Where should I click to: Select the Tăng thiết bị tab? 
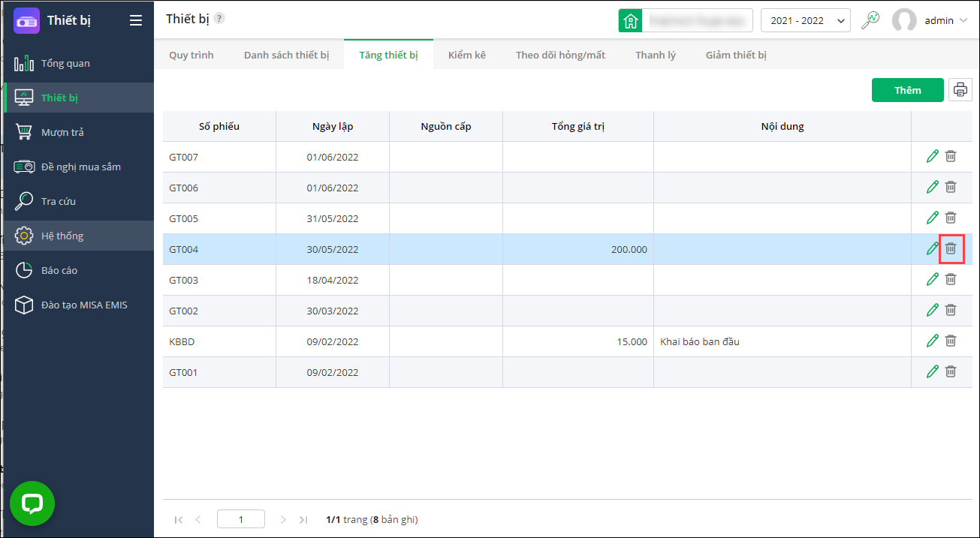(x=388, y=55)
